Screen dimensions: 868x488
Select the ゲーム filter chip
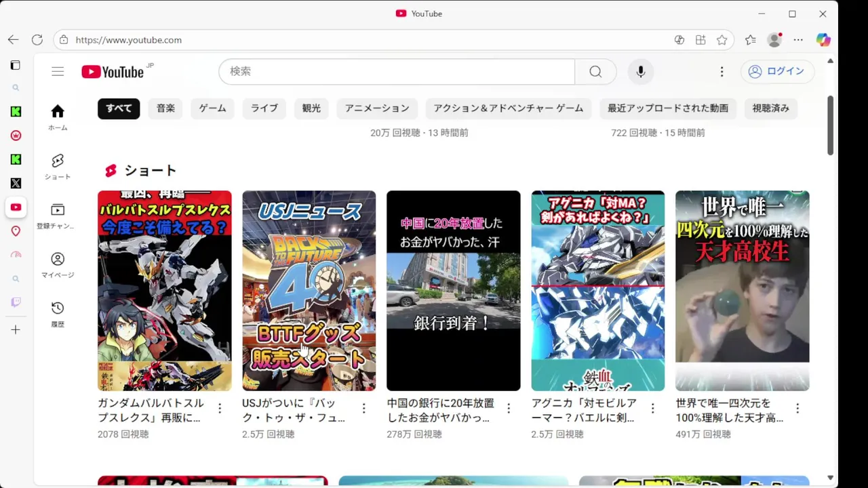[213, 108]
